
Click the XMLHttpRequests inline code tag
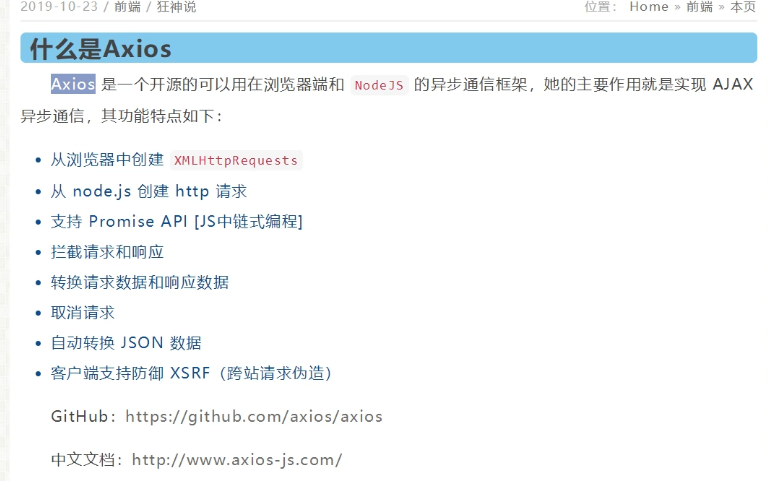(236, 161)
